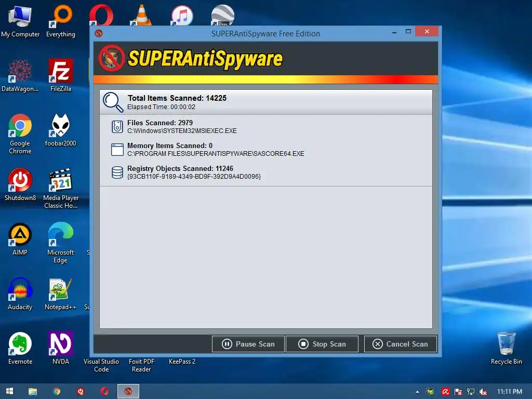Select the Shutdown8 desktop icon
This screenshot has width=532, height=399.
pos(20,185)
